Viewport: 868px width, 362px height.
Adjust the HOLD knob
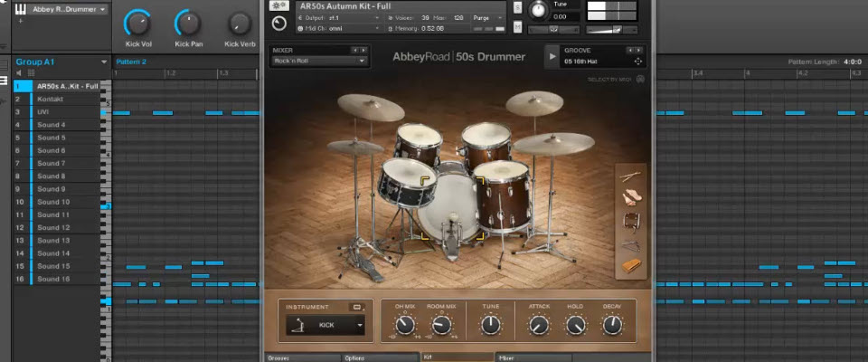[x=575, y=325]
